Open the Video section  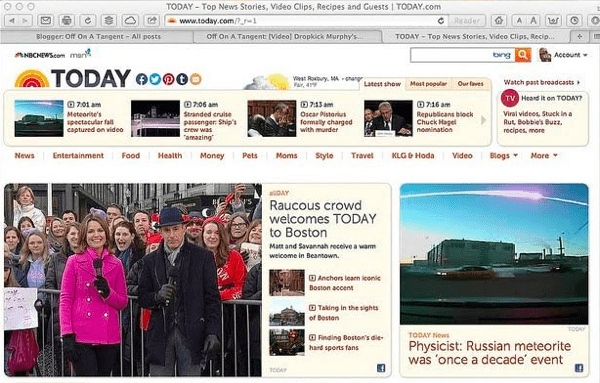pyautogui.click(x=462, y=156)
